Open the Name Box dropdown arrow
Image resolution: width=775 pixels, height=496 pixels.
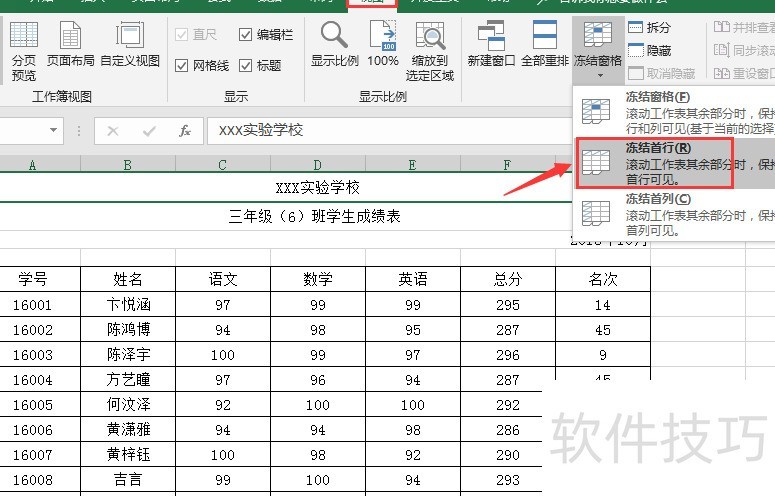point(53,130)
